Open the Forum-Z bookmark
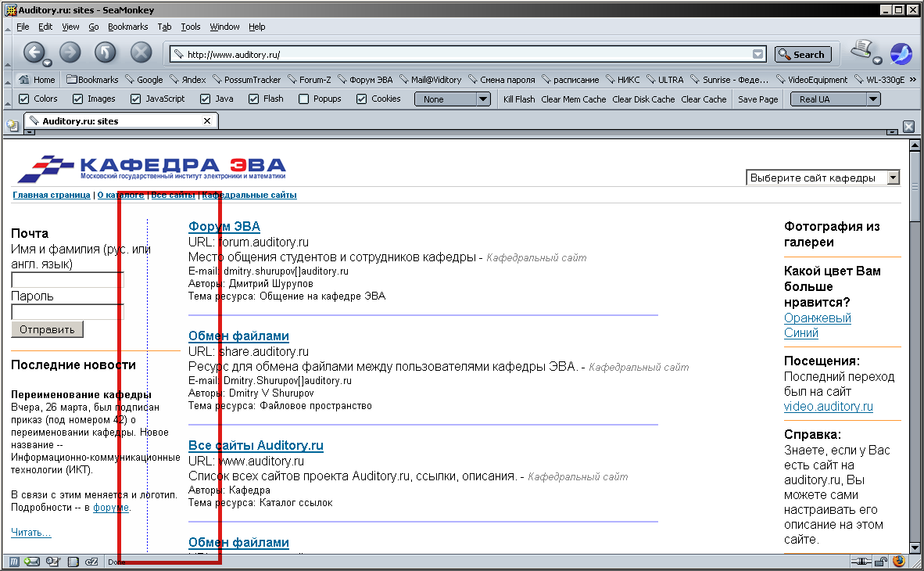Screen dimensions: 924x571 click(310, 80)
